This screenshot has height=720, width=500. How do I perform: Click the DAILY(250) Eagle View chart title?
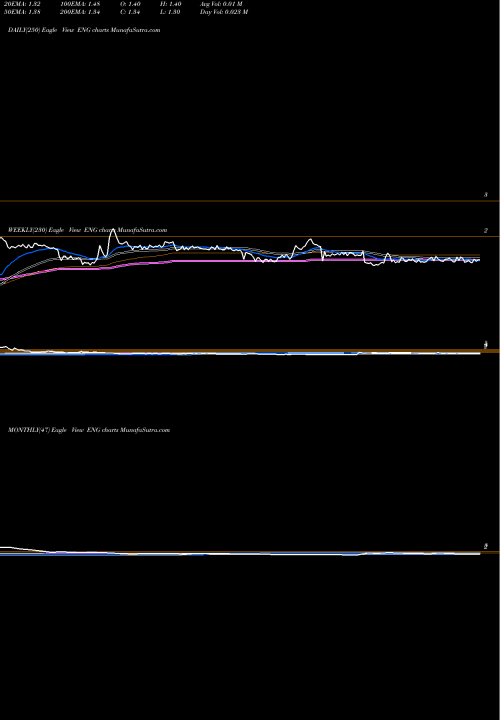pyautogui.click(x=84, y=30)
